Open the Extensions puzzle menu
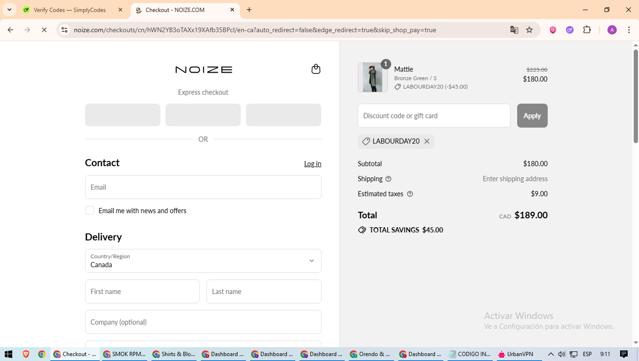Viewport: 639px width, 361px height. [x=587, y=30]
